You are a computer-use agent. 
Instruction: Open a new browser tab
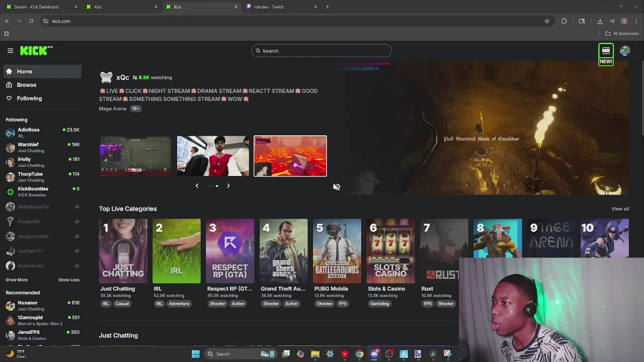click(x=328, y=7)
